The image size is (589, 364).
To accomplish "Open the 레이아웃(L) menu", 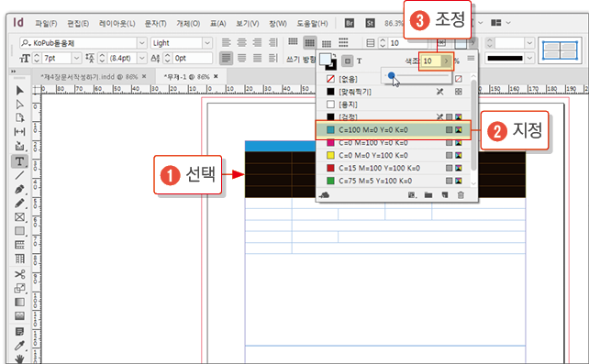I will (117, 24).
